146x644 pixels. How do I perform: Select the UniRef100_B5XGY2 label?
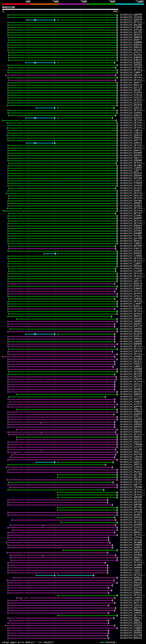[x=131, y=316]
